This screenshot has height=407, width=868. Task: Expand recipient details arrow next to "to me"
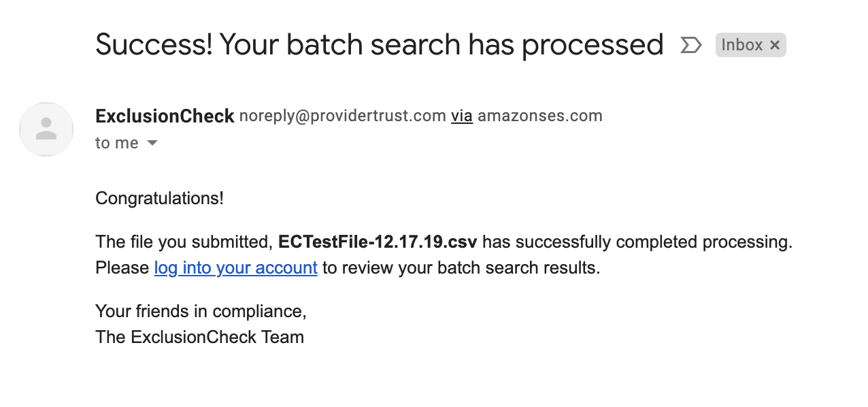(x=152, y=143)
